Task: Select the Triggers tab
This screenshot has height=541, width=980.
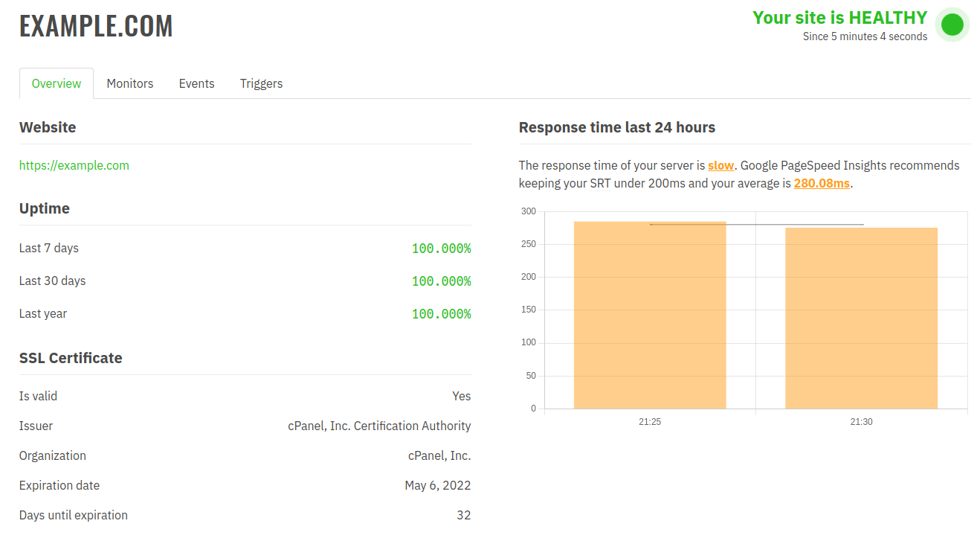Action: coord(261,83)
